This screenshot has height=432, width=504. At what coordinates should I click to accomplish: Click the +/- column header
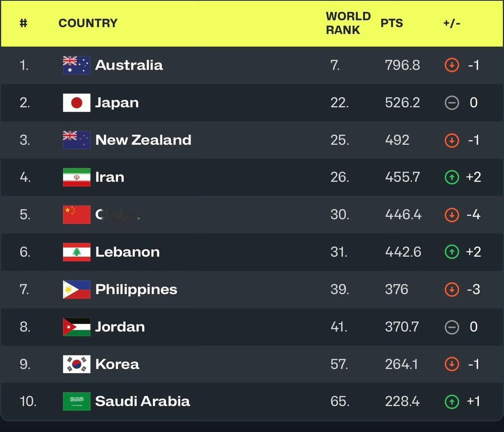(452, 23)
